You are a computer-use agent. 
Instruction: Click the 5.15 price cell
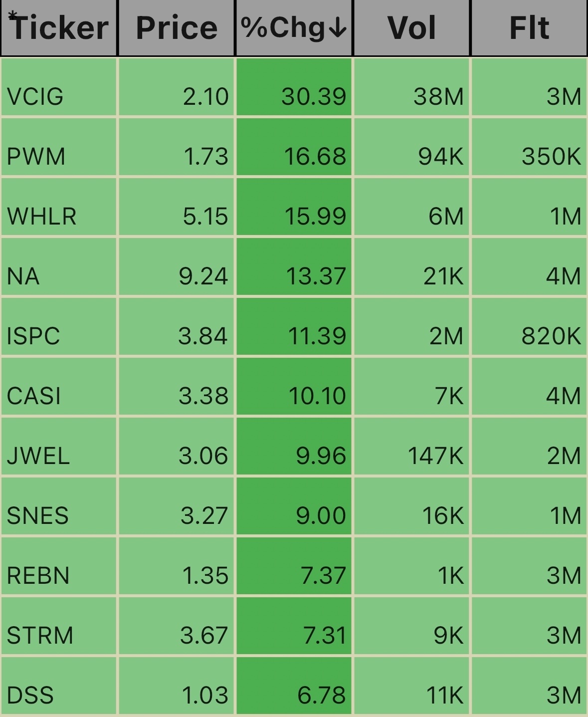pos(176,207)
